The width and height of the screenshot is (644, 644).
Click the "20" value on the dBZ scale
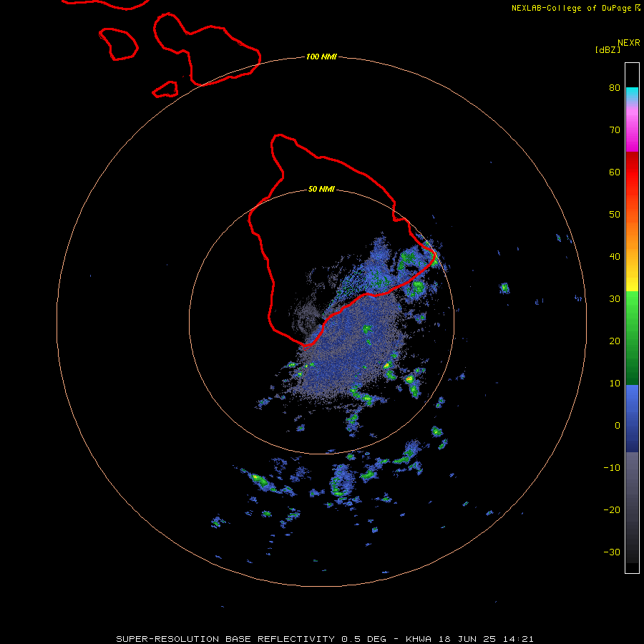(x=615, y=341)
